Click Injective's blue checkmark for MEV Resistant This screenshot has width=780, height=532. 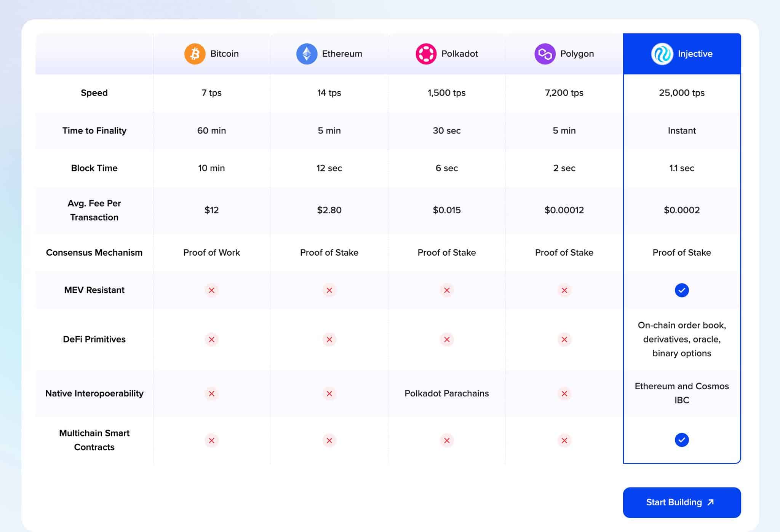pos(681,290)
